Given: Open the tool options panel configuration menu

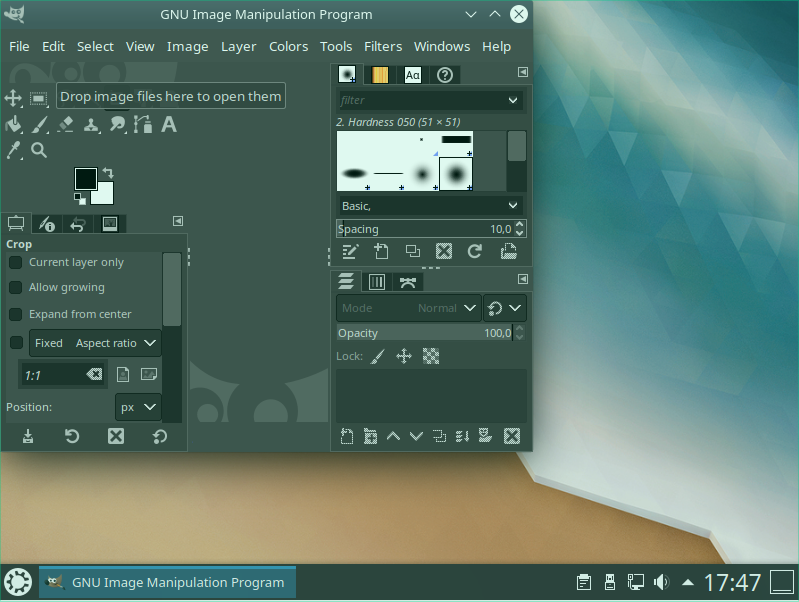Looking at the screenshot, I should (x=178, y=221).
